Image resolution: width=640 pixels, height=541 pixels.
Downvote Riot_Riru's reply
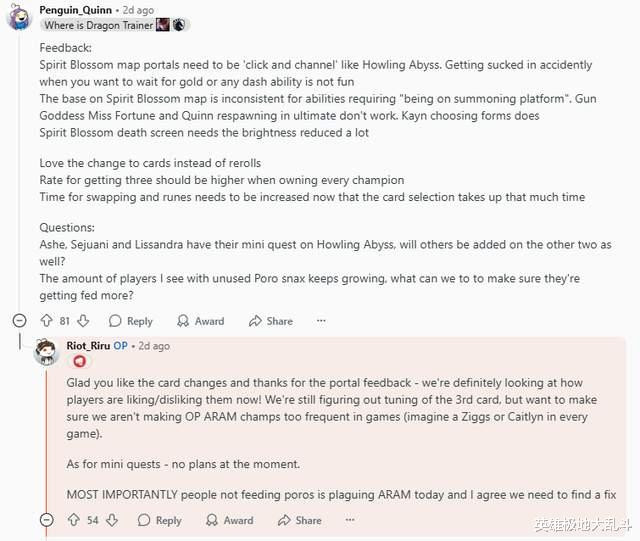click(112, 520)
